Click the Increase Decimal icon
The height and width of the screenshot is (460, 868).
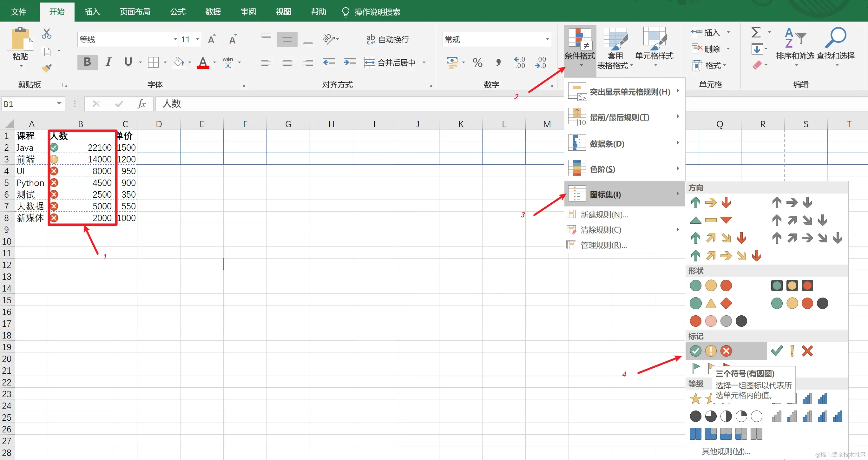519,62
